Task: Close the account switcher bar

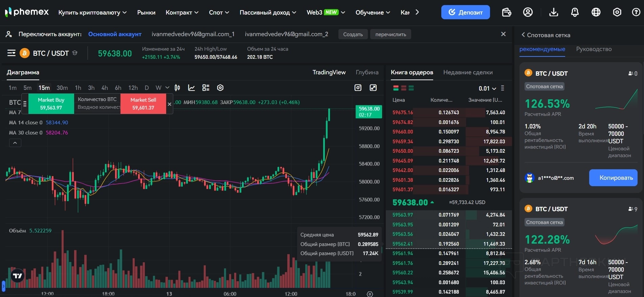Action: pyautogui.click(x=503, y=34)
